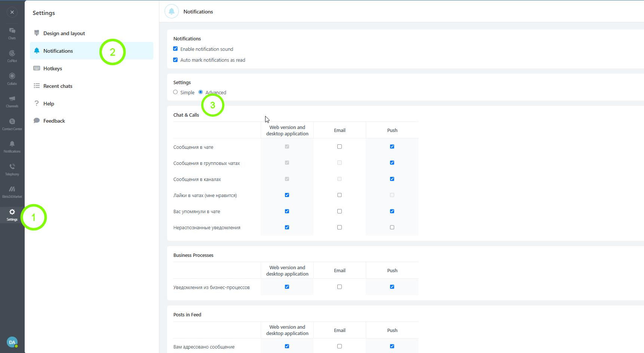Viewport: 644px width, 353px height.
Task: Enable Email for Вас упомянули в чате
Action: [x=340, y=211]
